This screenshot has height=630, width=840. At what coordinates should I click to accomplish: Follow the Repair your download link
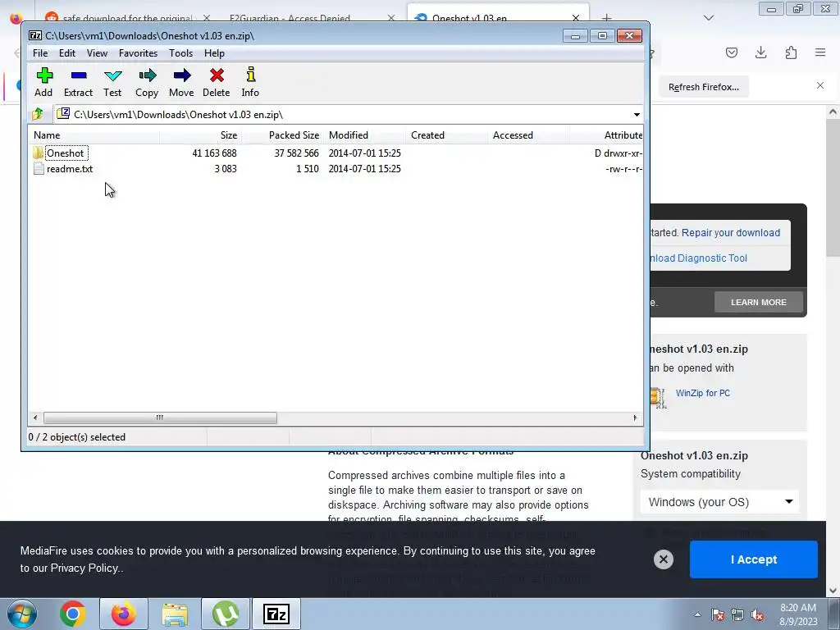pos(731,232)
